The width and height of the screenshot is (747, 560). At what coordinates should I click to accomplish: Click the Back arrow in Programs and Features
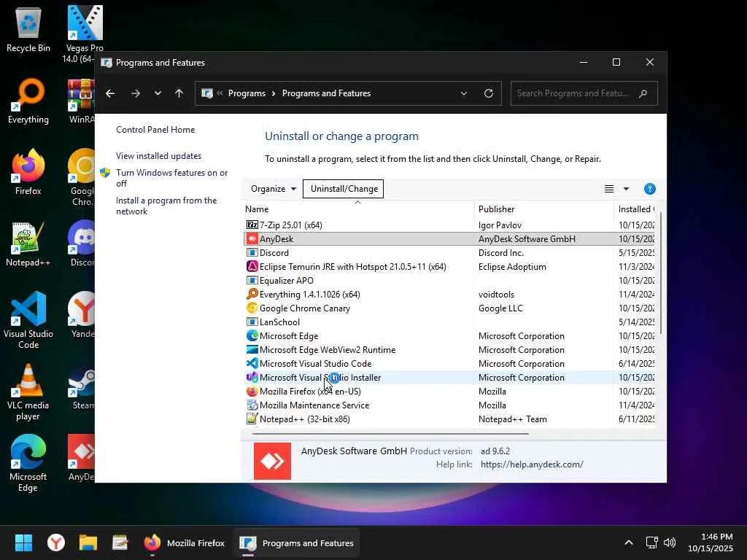coord(110,93)
